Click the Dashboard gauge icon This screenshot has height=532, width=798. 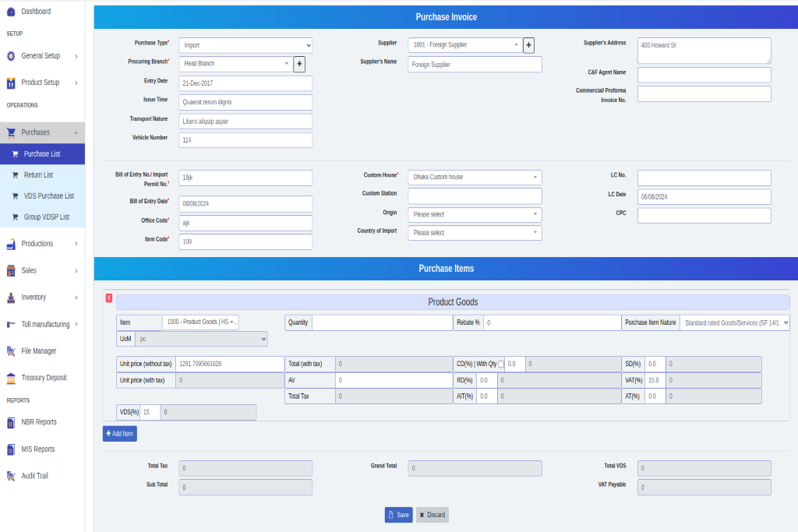coord(11,12)
